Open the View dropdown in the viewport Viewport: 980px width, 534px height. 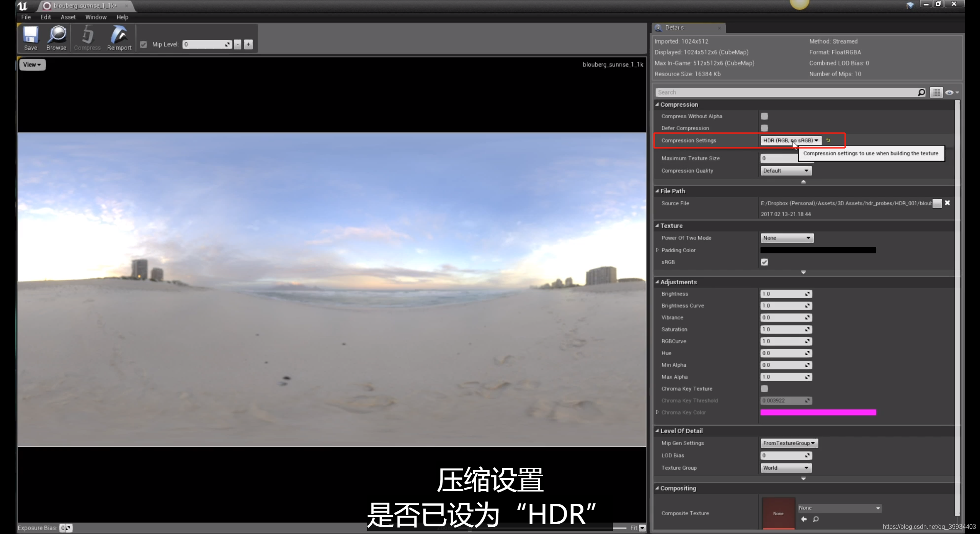tap(32, 64)
